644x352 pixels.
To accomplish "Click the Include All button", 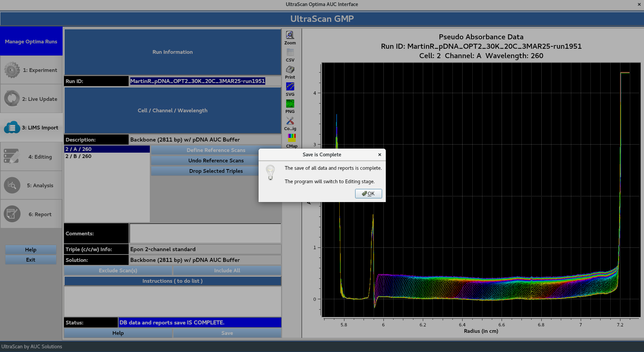I will [227, 270].
